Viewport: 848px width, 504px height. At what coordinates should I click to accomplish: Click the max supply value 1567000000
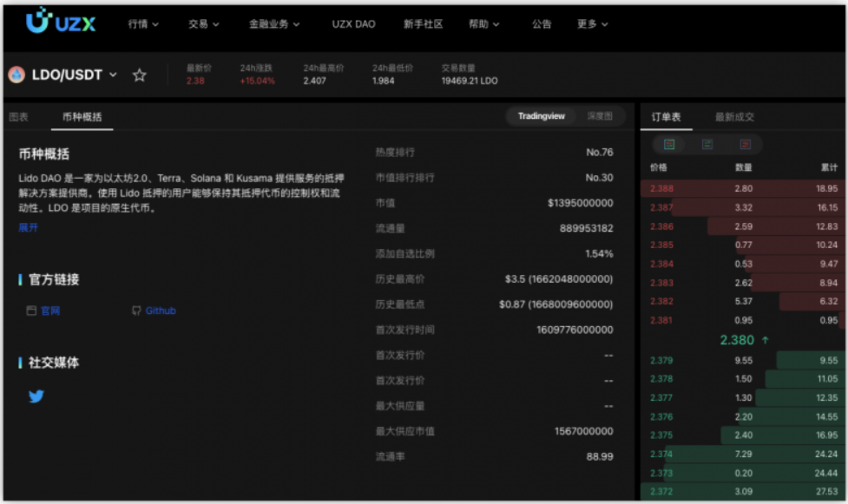click(x=584, y=431)
